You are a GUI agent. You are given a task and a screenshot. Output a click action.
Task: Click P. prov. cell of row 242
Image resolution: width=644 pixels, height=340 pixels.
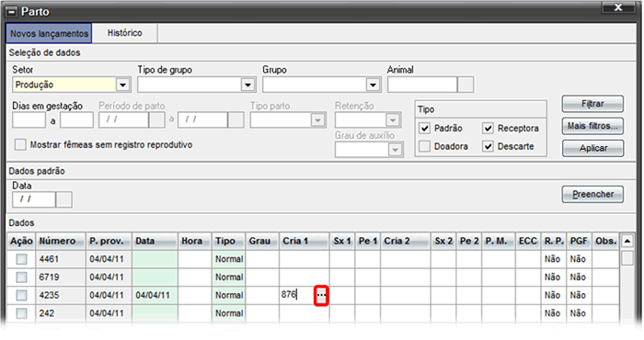click(109, 313)
